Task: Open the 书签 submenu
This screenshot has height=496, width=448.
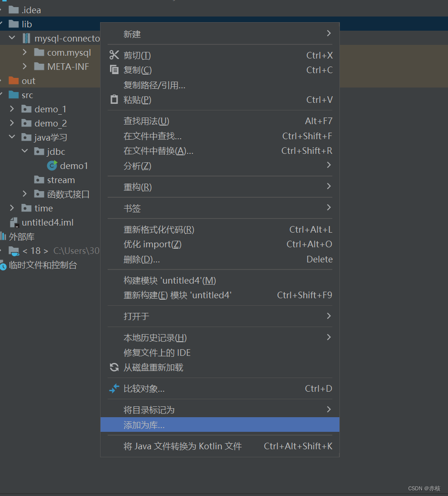Action: (220, 208)
